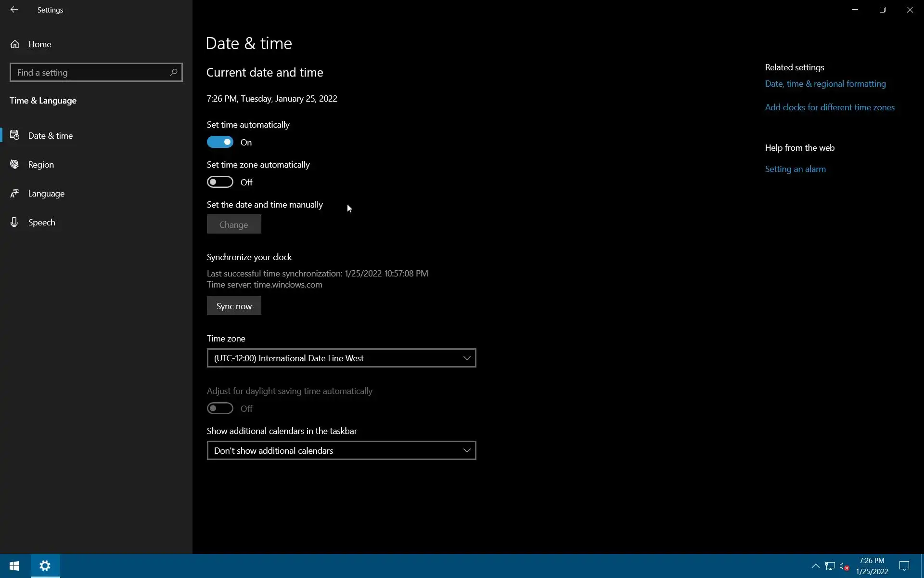Viewport: 924px width, 578px height.
Task: Open Add clocks for different time zones
Action: click(x=830, y=107)
